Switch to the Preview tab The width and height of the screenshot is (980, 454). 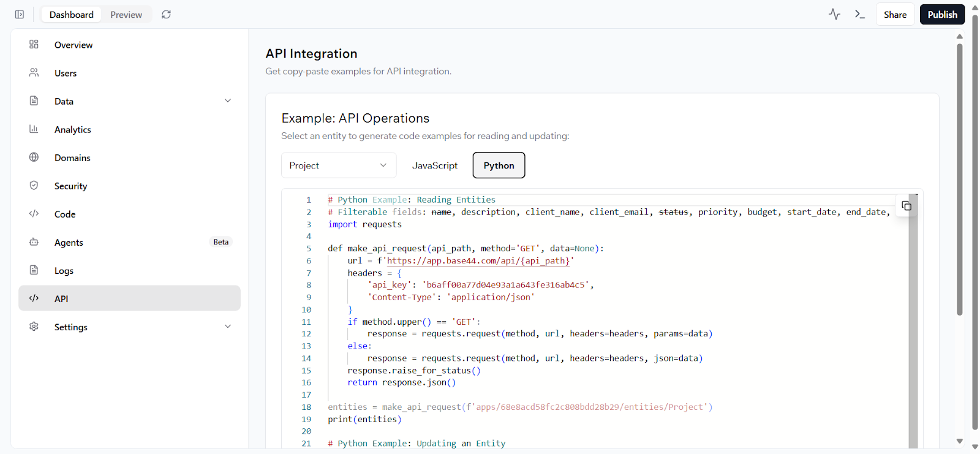point(126,15)
